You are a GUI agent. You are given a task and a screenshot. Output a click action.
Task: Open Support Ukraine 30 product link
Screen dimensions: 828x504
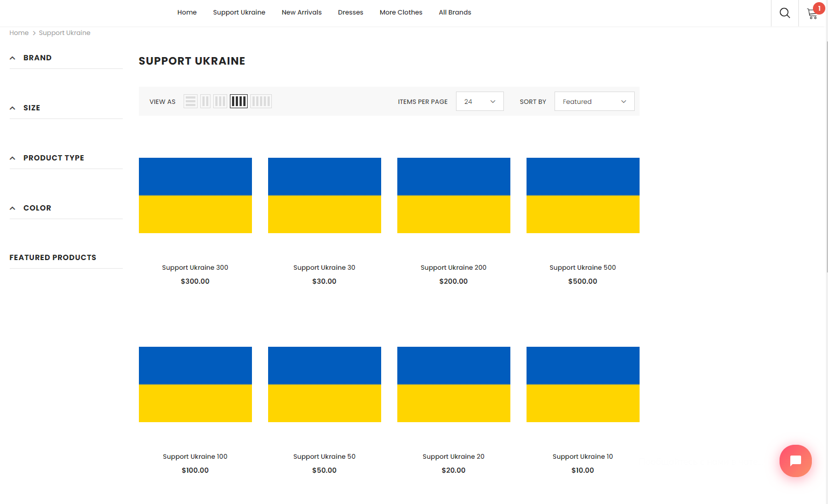(x=324, y=268)
